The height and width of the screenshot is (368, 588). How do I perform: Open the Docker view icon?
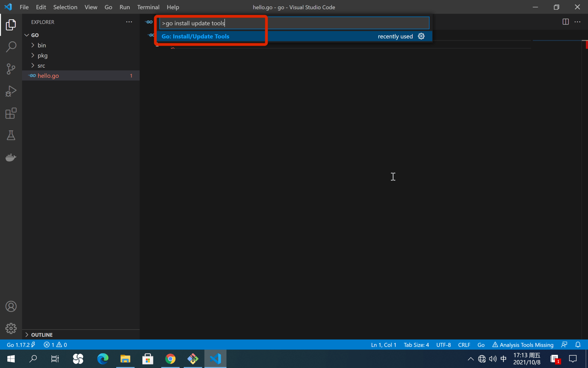11,157
